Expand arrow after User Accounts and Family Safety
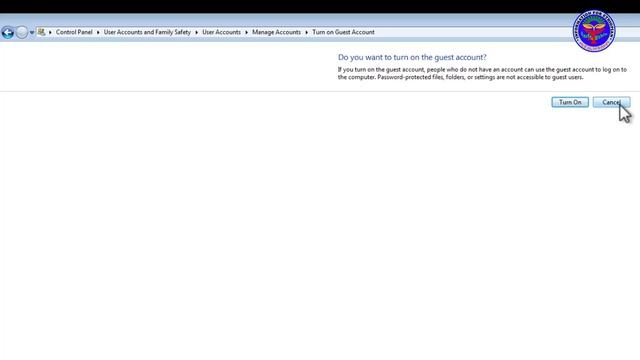640x360 pixels. point(196,32)
